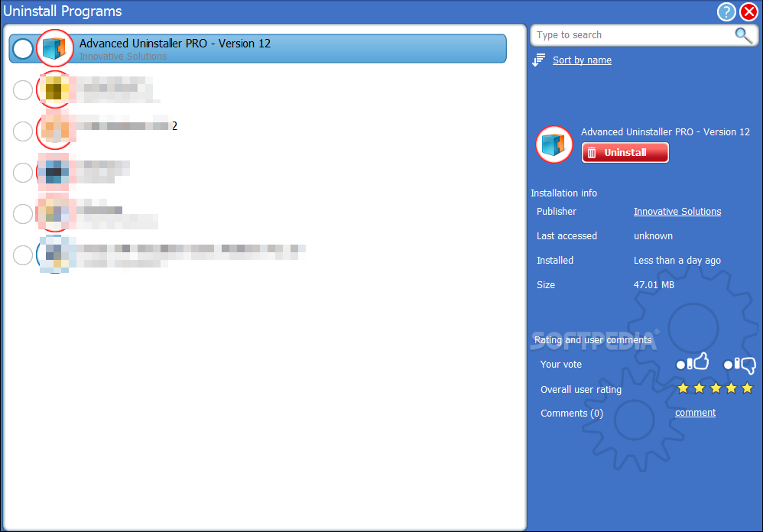Click the Advanced Uninstaller PRO list icon
763x532 pixels.
[x=55, y=48]
